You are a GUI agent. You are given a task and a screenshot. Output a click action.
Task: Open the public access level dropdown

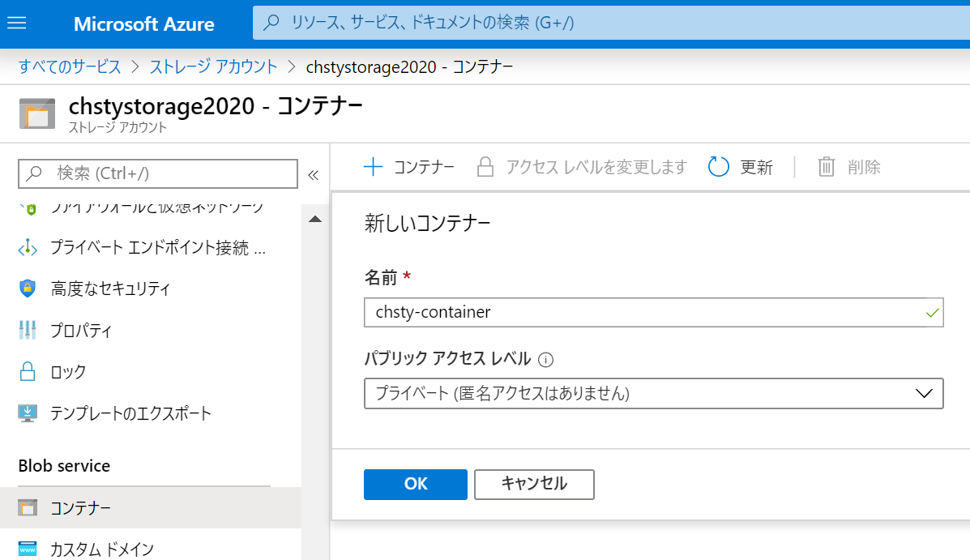[x=653, y=394]
